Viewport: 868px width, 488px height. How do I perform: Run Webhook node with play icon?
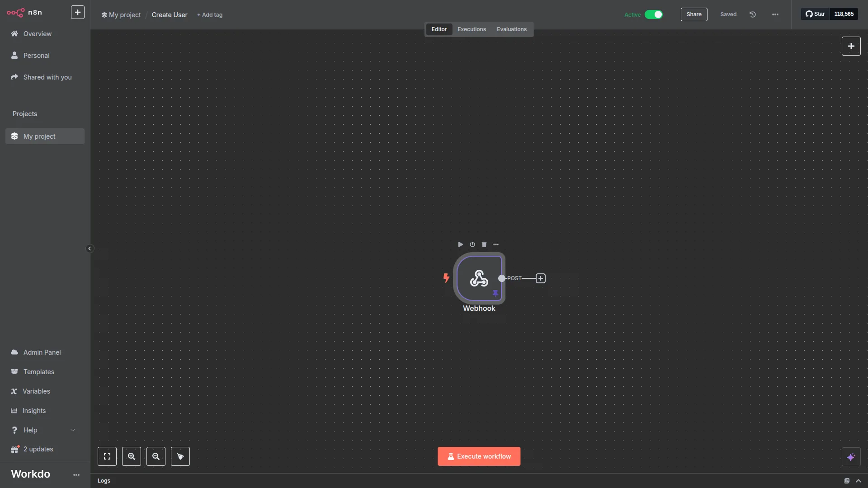pos(460,244)
